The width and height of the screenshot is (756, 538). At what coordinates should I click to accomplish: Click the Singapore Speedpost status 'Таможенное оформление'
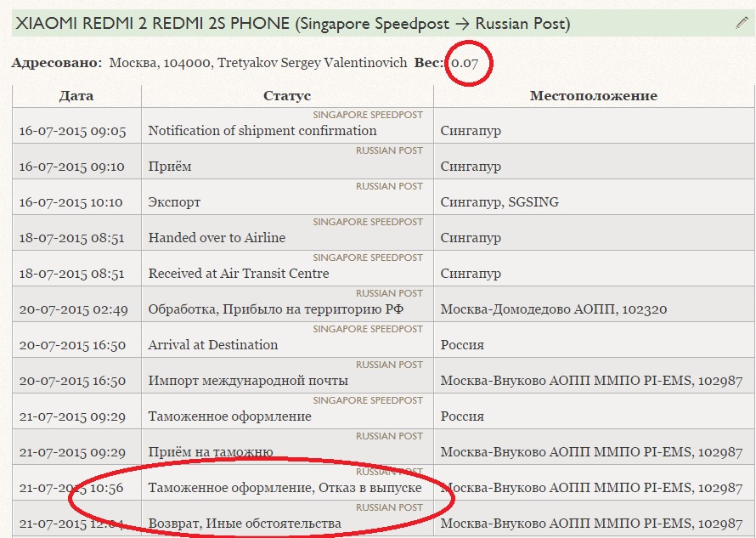tap(229, 416)
